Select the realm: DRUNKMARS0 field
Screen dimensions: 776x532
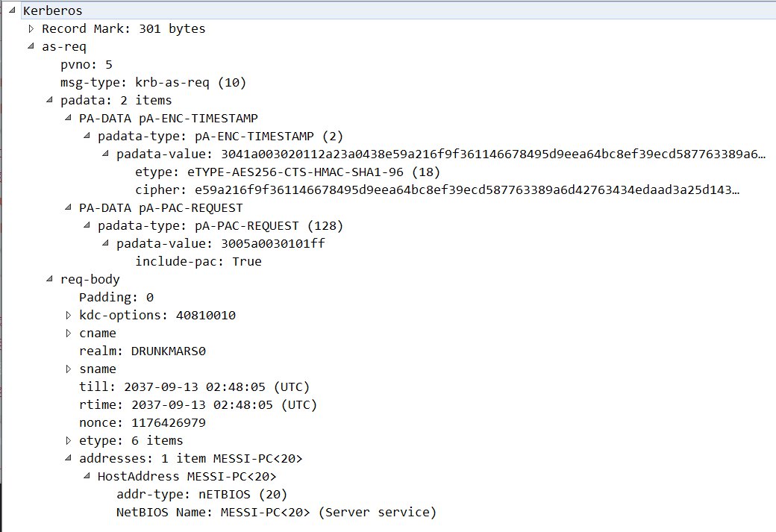click(x=143, y=351)
